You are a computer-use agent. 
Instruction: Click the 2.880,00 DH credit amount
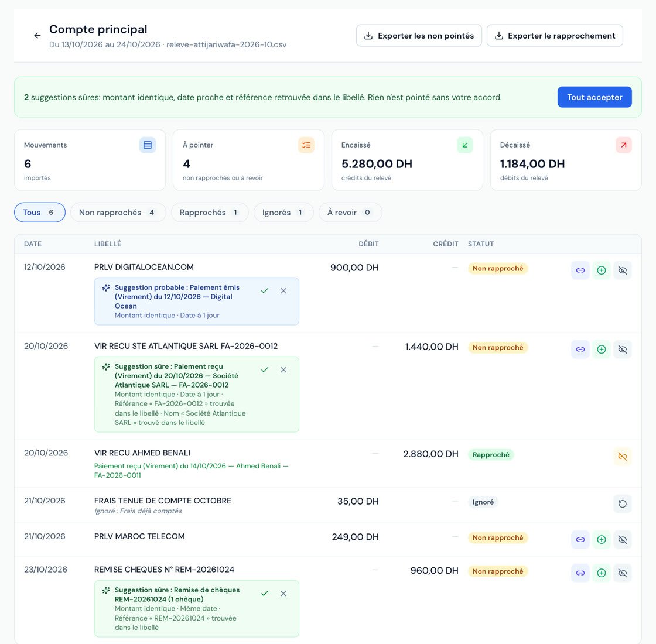pyautogui.click(x=431, y=454)
